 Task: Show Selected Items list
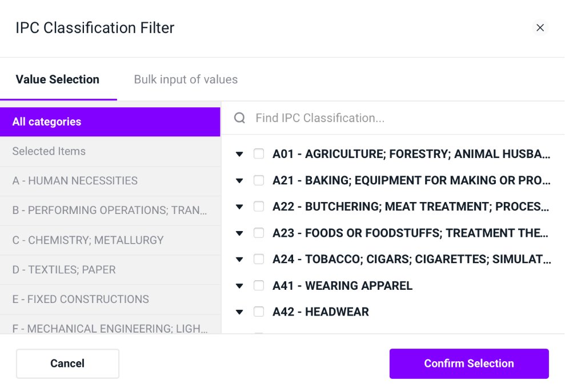(x=110, y=151)
